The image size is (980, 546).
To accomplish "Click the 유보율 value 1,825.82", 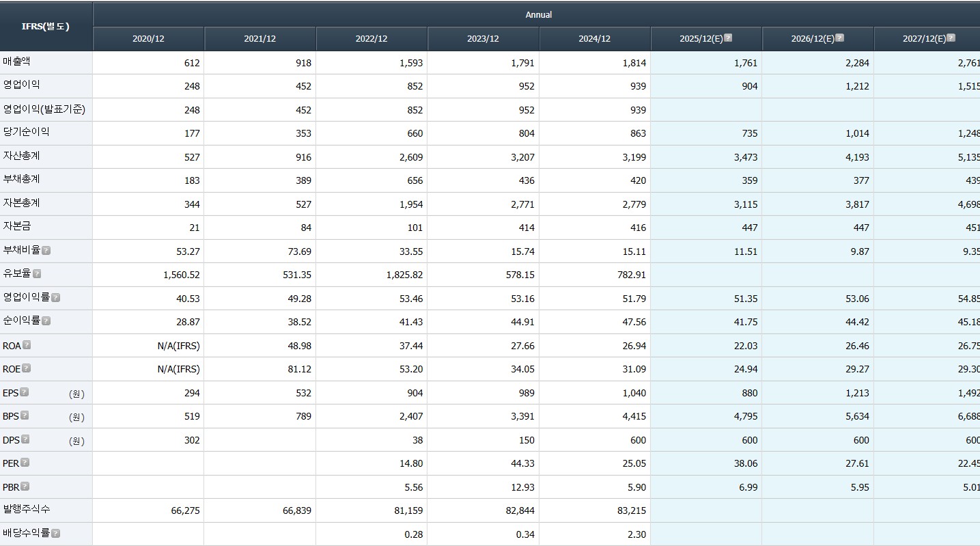I will click(x=403, y=275).
